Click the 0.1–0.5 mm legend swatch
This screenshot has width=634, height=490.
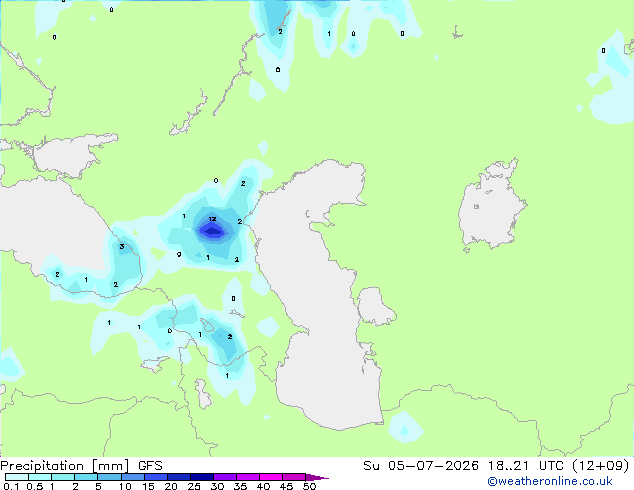click(17, 477)
